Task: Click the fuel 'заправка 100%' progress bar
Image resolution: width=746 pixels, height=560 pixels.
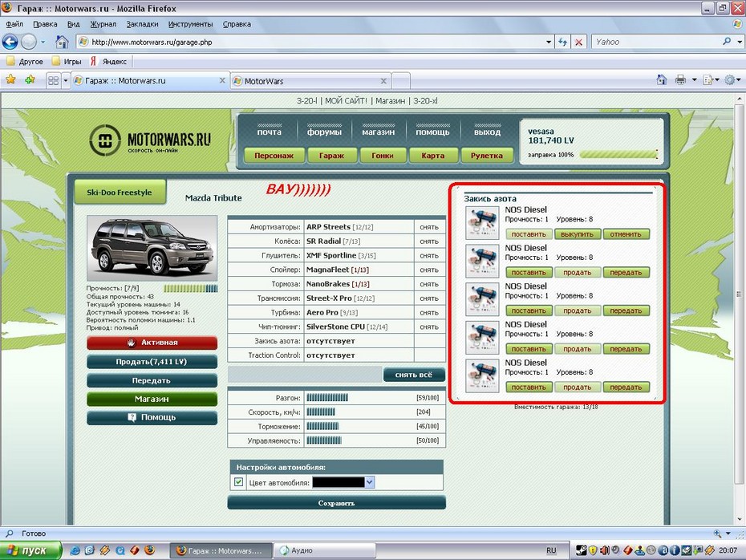Action: pyautogui.click(x=618, y=155)
